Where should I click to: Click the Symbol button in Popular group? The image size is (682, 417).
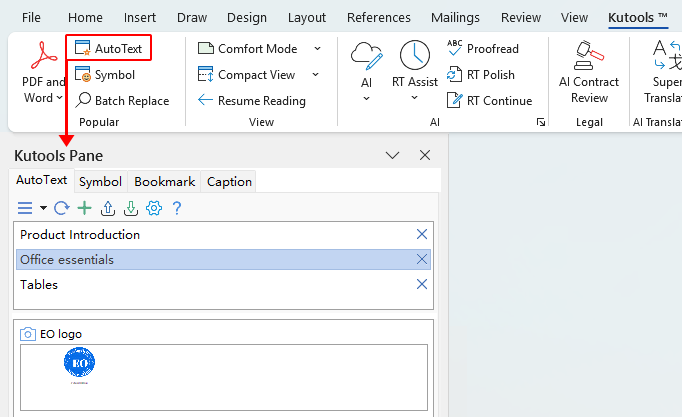[105, 75]
